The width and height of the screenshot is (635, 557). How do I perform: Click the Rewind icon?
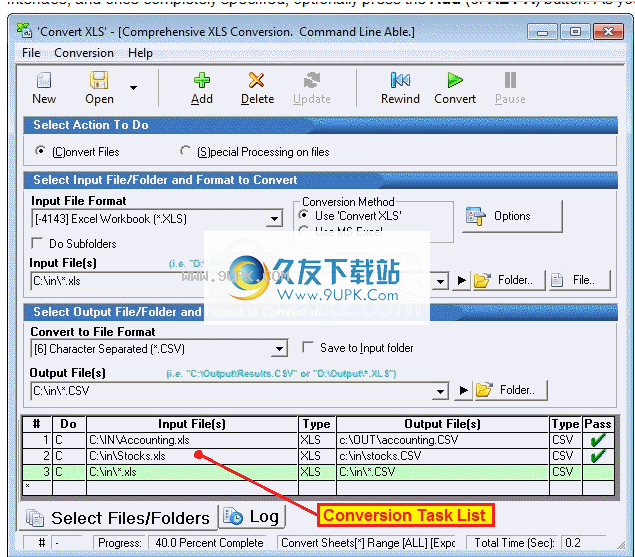pos(400,80)
